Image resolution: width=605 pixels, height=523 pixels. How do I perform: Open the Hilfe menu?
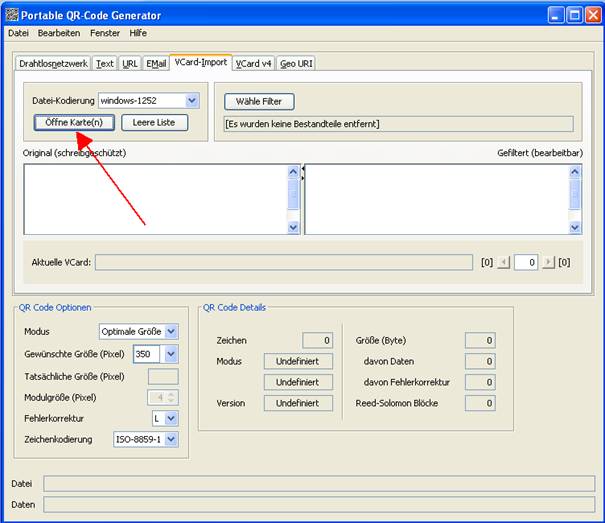[x=138, y=33]
